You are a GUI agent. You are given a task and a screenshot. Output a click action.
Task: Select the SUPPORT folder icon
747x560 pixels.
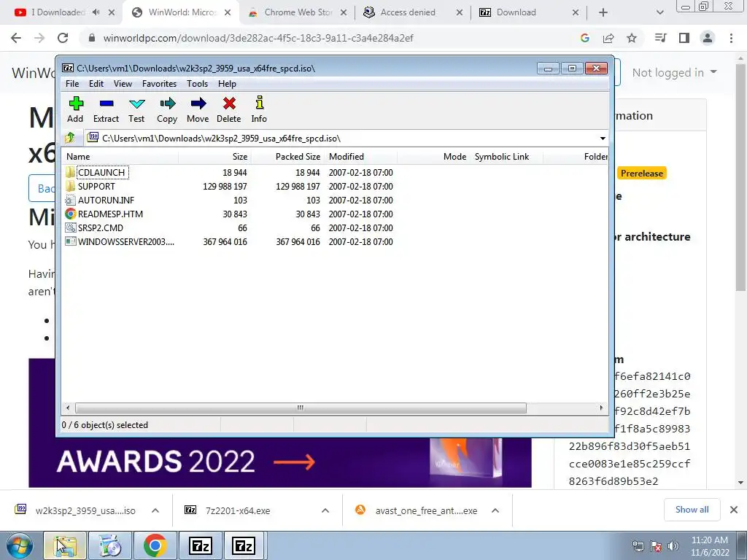tap(70, 186)
